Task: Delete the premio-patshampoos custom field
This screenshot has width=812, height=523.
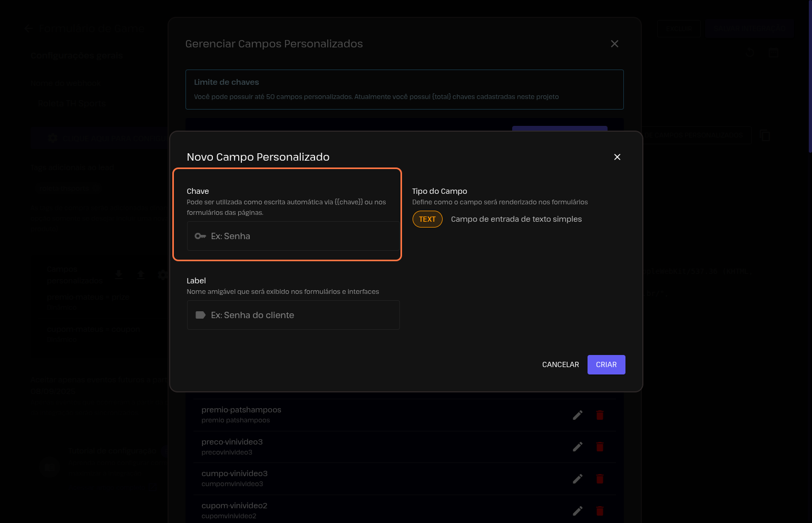Action: (x=600, y=415)
